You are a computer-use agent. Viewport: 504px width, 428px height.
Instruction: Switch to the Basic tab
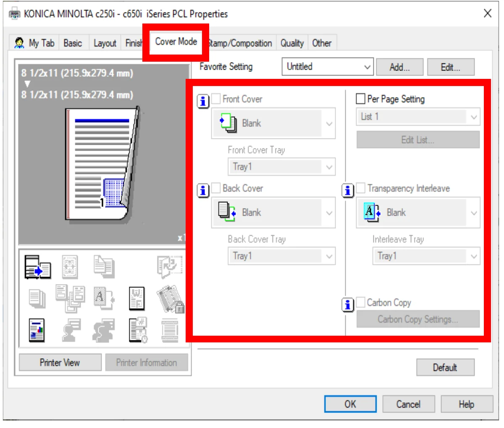pos(73,43)
